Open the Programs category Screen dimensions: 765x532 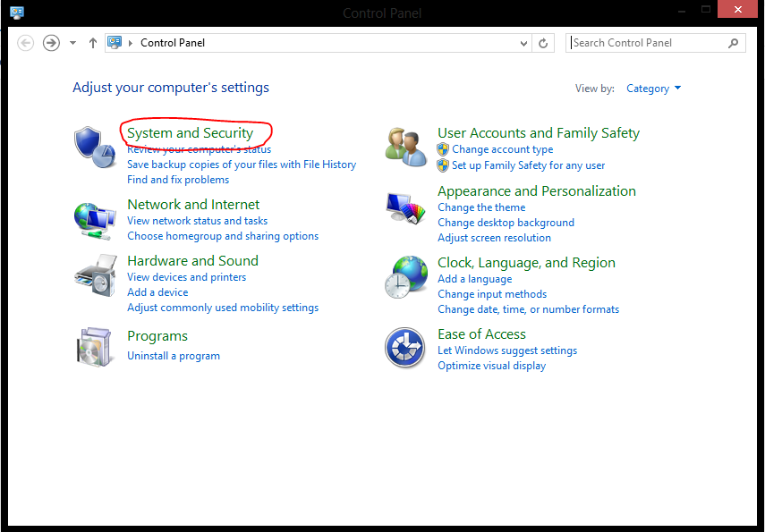(157, 336)
